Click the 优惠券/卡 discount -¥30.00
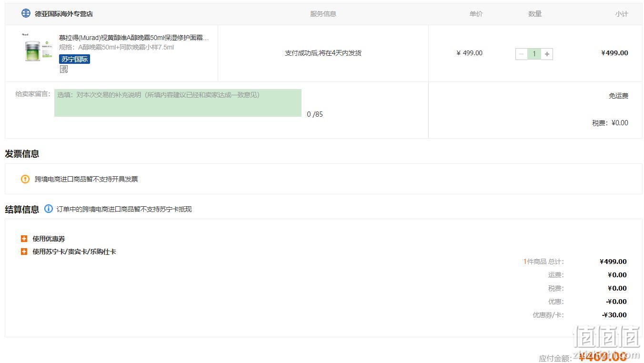The width and height of the screenshot is (644, 363). pyautogui.click(x=614, y=315)
